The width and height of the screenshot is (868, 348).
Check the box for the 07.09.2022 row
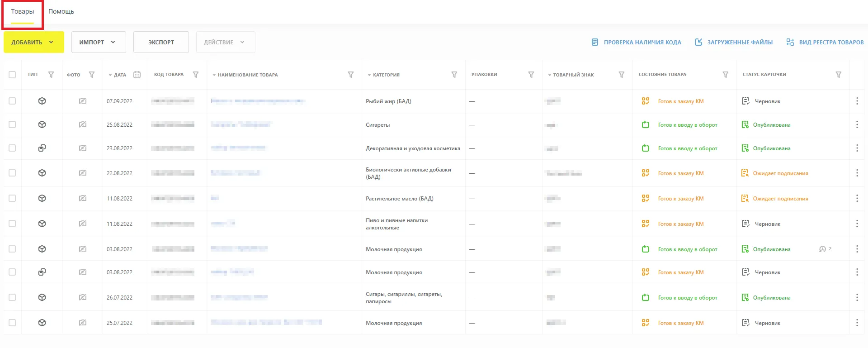coord(12,101)
